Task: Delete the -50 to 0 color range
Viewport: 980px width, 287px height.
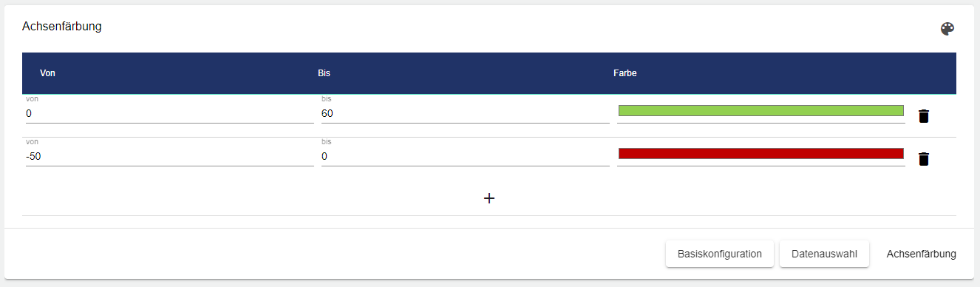Action: 923,159
